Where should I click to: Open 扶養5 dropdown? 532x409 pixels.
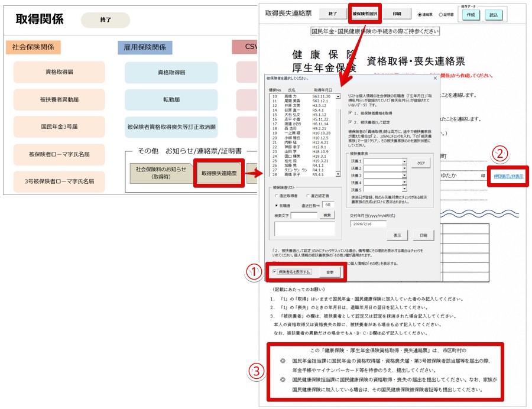tap(404, 189)
